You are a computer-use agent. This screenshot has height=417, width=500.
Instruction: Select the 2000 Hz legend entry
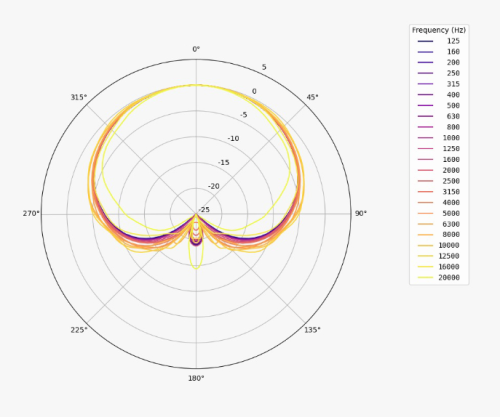439,170
